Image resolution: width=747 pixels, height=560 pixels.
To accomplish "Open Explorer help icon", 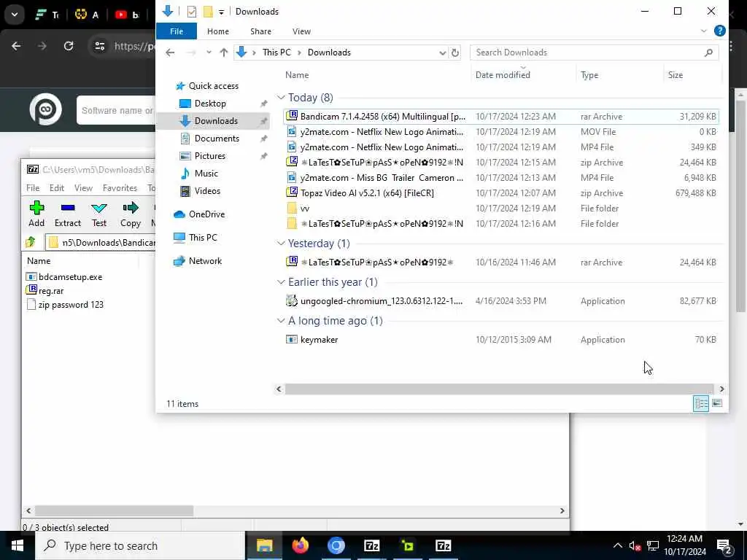I will click(720, 31).
